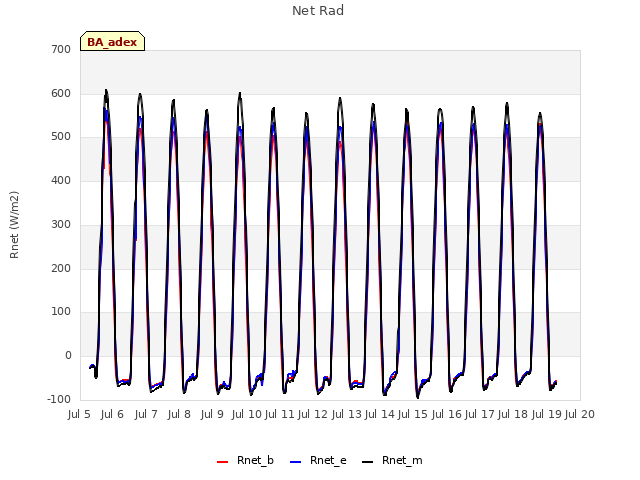The image size is (640, 480).
Task: Click the black Rnet_m legend swatch
Action: 368,462
